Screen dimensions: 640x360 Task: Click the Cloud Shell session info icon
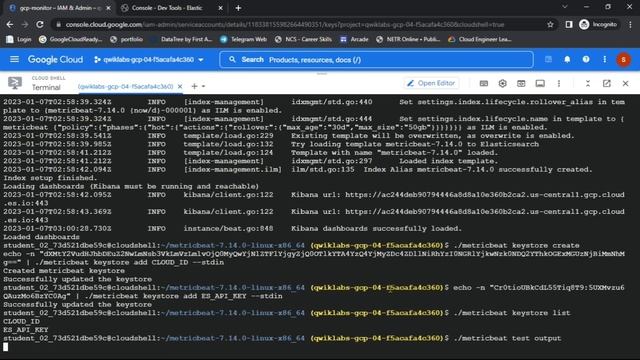click(x=540, y=83)
